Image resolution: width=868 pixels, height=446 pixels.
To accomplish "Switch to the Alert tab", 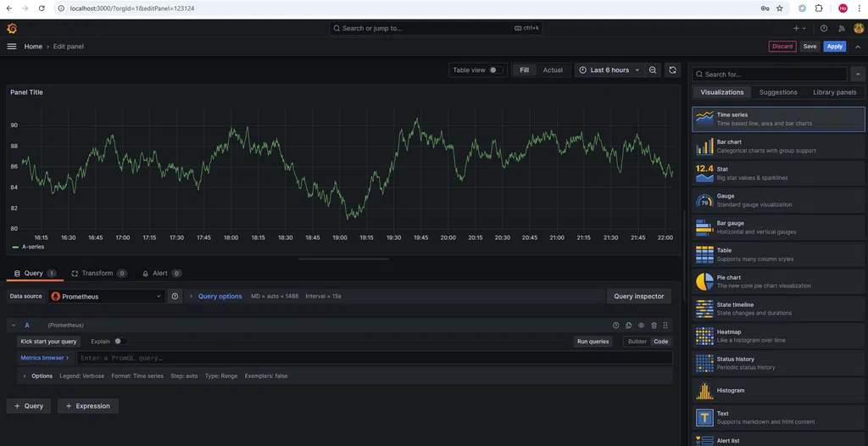I will coord(162,274).
